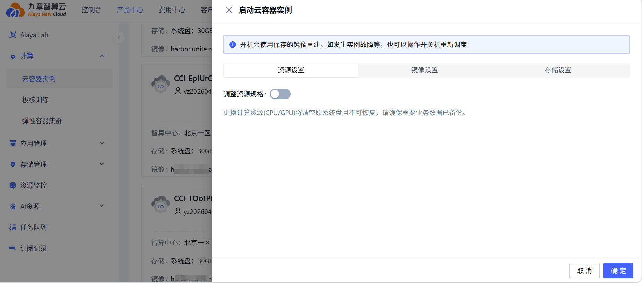Open 计算 label in the sidebar

click(27, 56)
